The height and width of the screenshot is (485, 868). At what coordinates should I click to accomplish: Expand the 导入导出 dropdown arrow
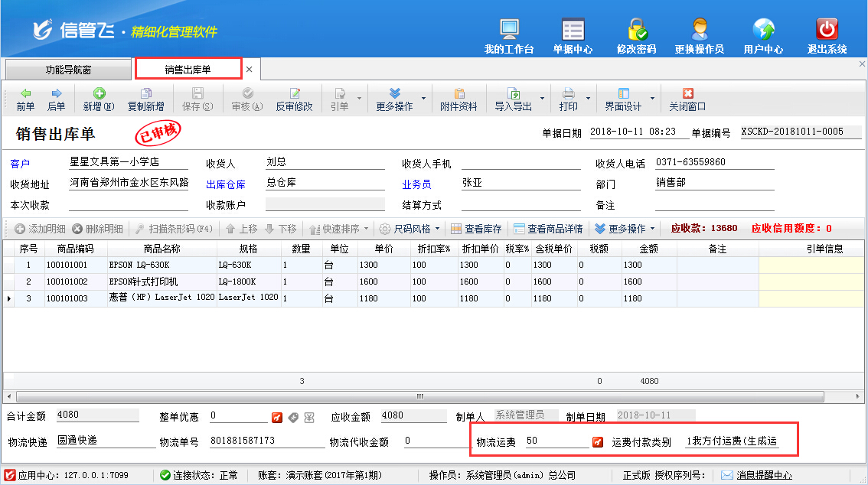coord(542,99)
